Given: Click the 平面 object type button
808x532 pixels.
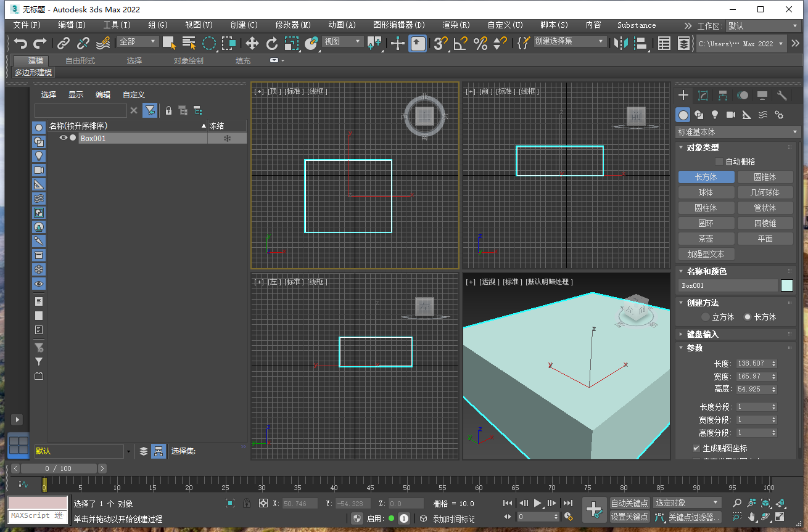Looking at the screenshot, I should pos(765,239).
